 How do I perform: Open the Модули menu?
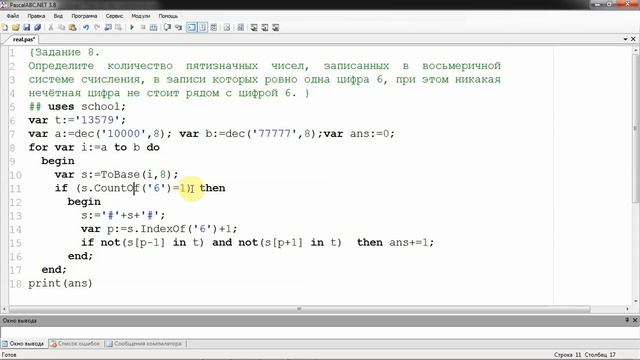(141, 16)
